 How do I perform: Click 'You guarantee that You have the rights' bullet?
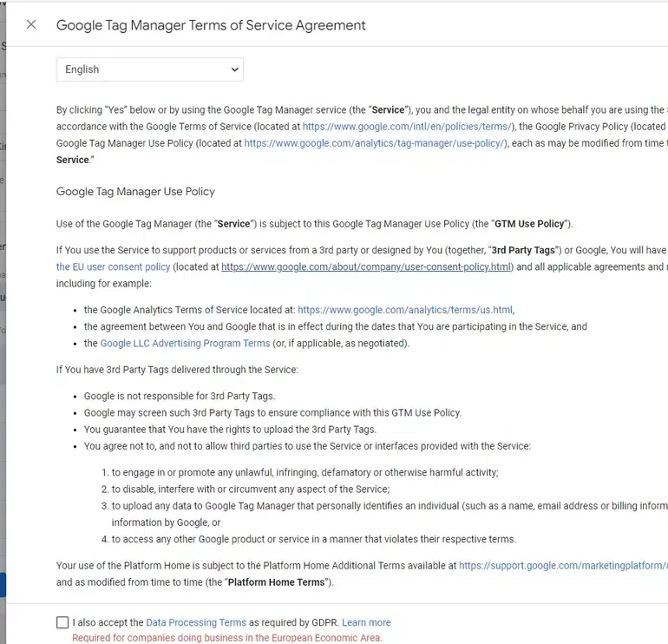230,430
